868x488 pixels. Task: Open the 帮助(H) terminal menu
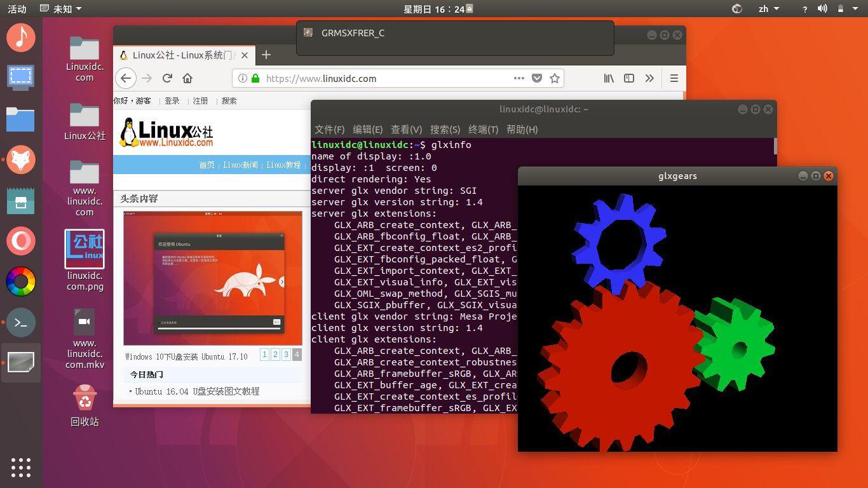(x=522, y=130)
